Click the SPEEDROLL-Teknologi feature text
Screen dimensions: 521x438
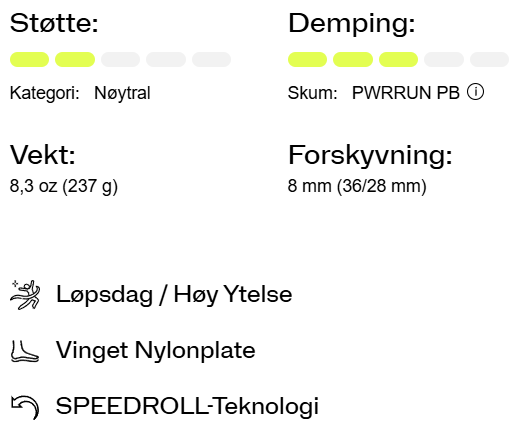click(x=187, y=406)
